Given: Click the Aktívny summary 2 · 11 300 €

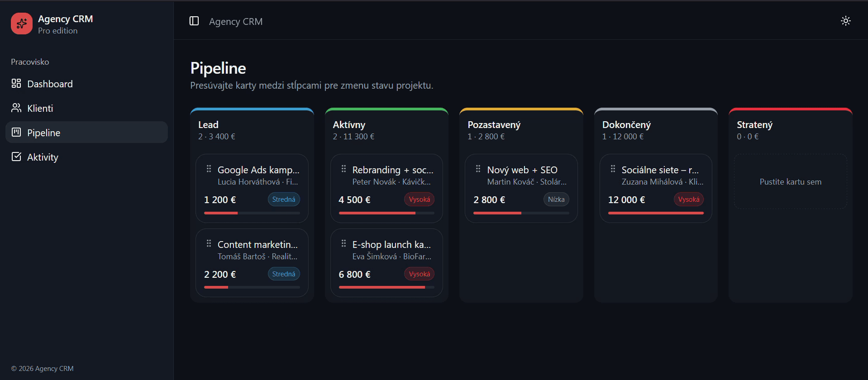Looking at the screenshot, I should [353, 137].
